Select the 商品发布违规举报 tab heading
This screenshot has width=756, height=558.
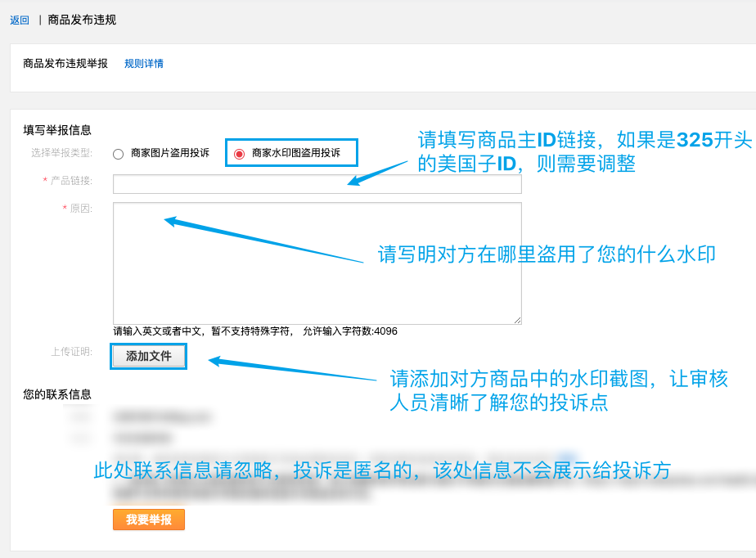65,64
